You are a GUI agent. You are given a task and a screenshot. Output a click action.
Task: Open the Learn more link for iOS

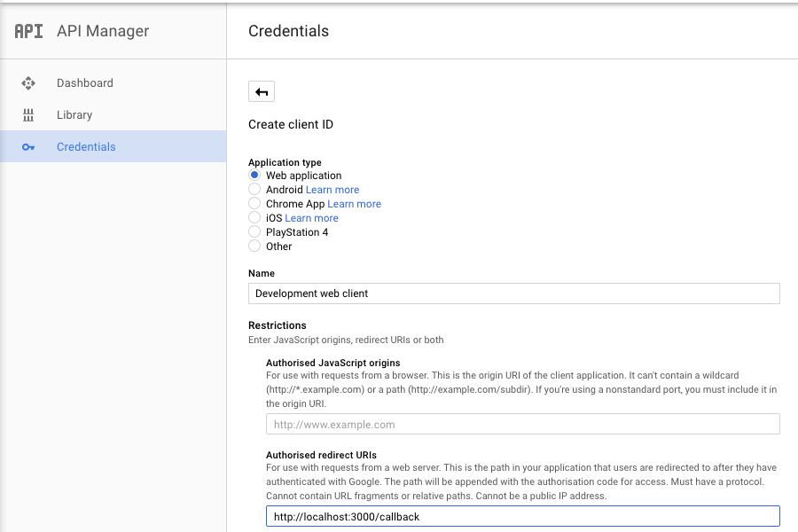coord(311,217)
